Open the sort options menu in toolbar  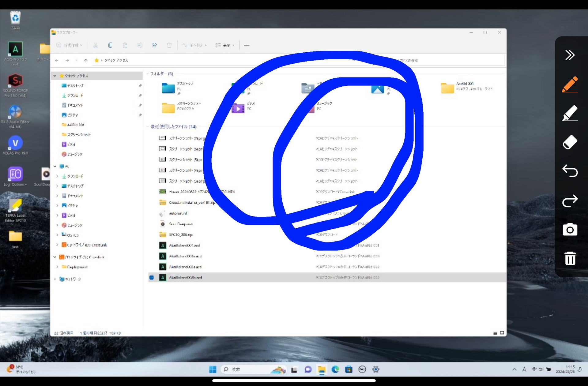click(194, 45)
